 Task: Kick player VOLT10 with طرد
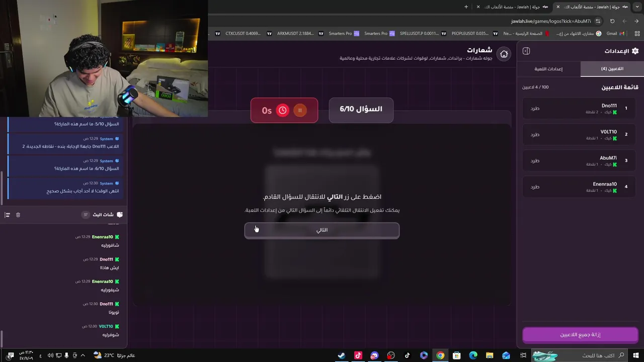click(x=535, y=135)
